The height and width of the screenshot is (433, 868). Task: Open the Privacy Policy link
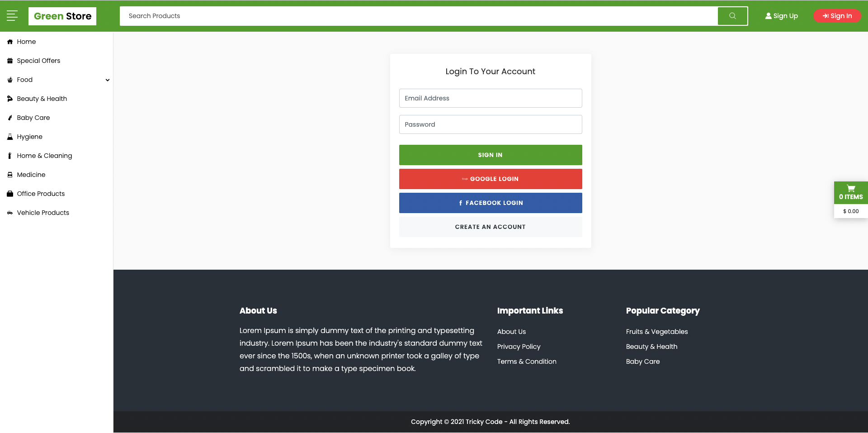coord(518,347)
